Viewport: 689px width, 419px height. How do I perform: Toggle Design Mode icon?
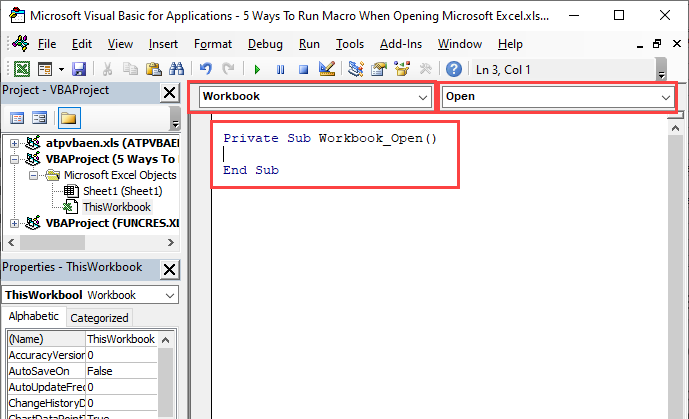(x=326, y=69)
